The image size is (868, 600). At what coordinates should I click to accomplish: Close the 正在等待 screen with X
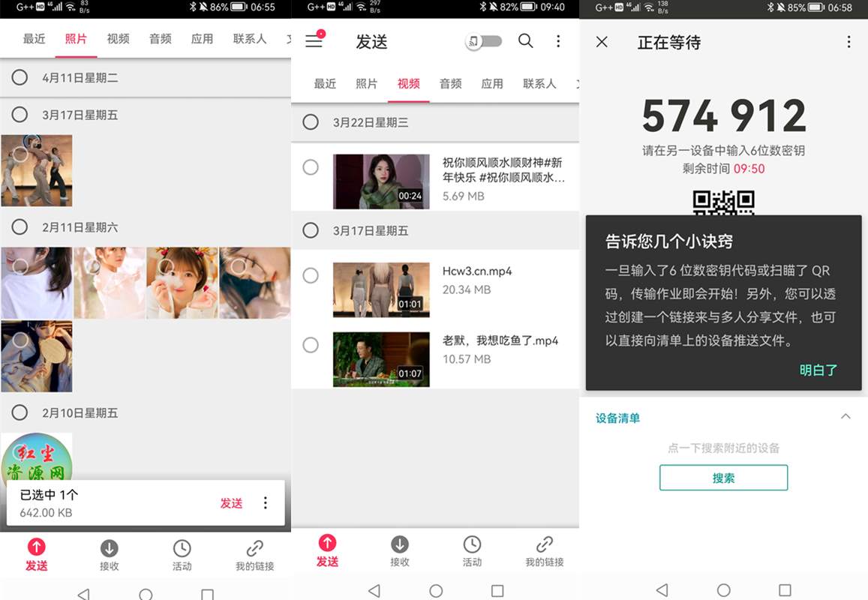coord(602,42)
